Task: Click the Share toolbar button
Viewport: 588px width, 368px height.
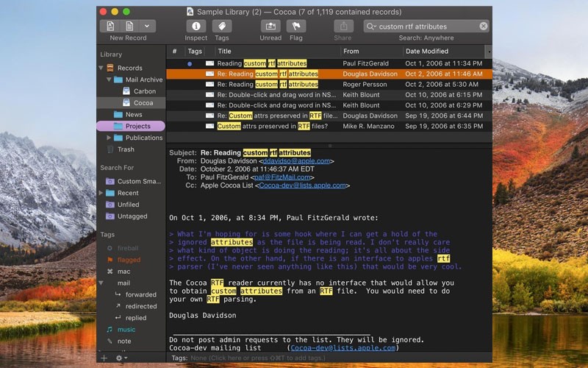Action: coord(343,26)
